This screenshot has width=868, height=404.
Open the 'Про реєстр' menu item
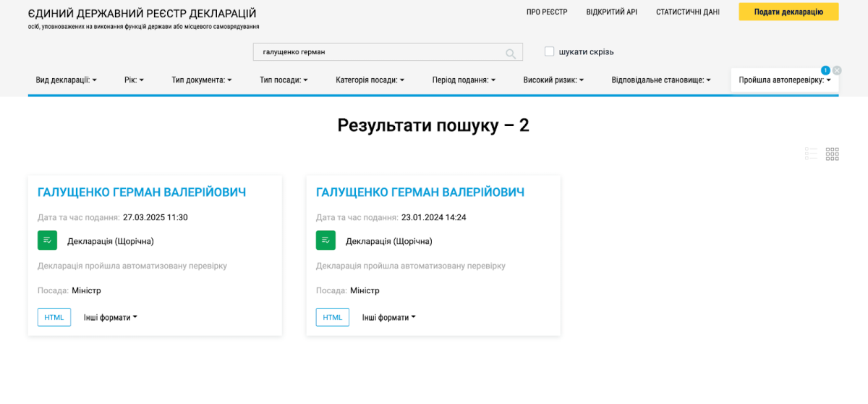[547, 12]
